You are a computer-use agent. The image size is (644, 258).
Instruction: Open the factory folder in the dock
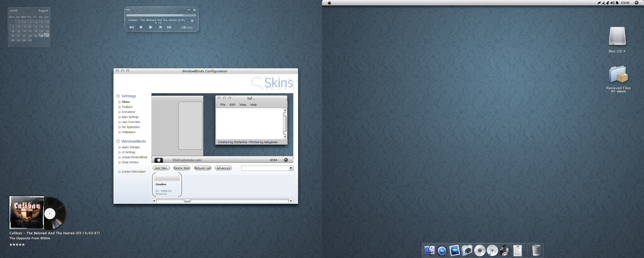[x=467, y=250]
